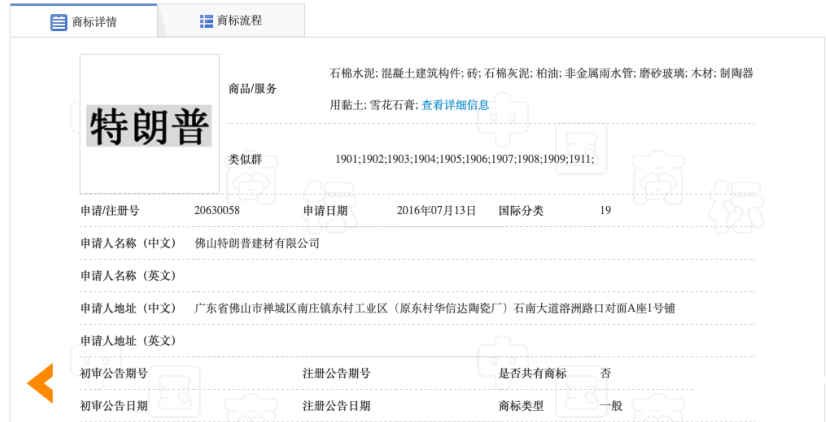The image size is (826, 422).
Task: Click the registration number 20630058
Action: click(x=217, y=211)
